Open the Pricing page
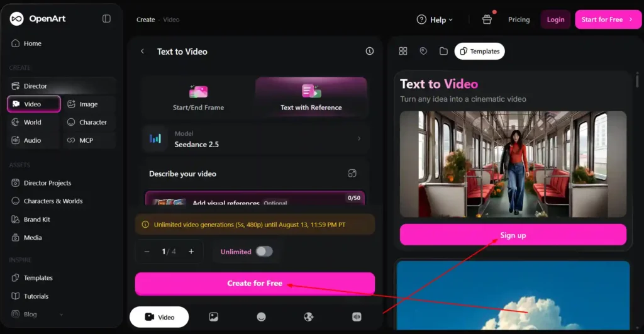The height and width of the screenshot is (334, 644). click(x=519, y=19)
